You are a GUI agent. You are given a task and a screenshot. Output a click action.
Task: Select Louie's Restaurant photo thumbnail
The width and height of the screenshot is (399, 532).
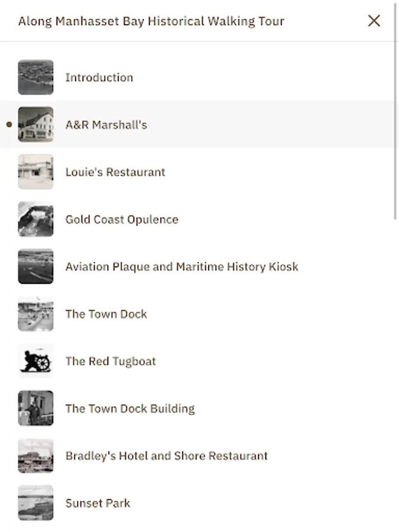35,172
